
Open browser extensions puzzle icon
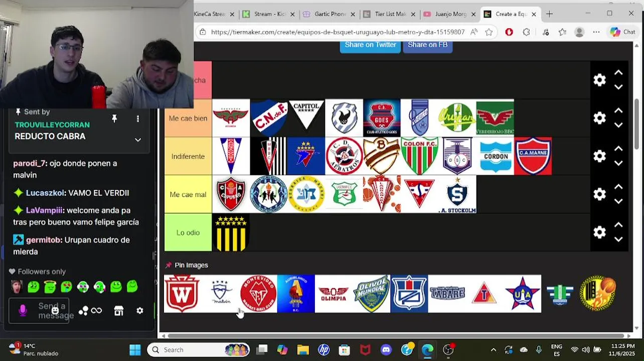(526, 32)
